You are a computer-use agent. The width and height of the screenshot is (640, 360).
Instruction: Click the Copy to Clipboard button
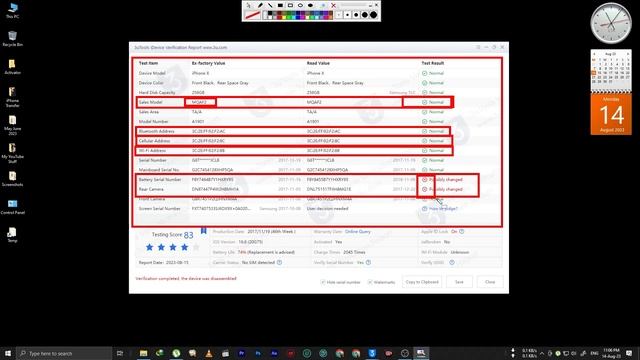tap(422, 282)
